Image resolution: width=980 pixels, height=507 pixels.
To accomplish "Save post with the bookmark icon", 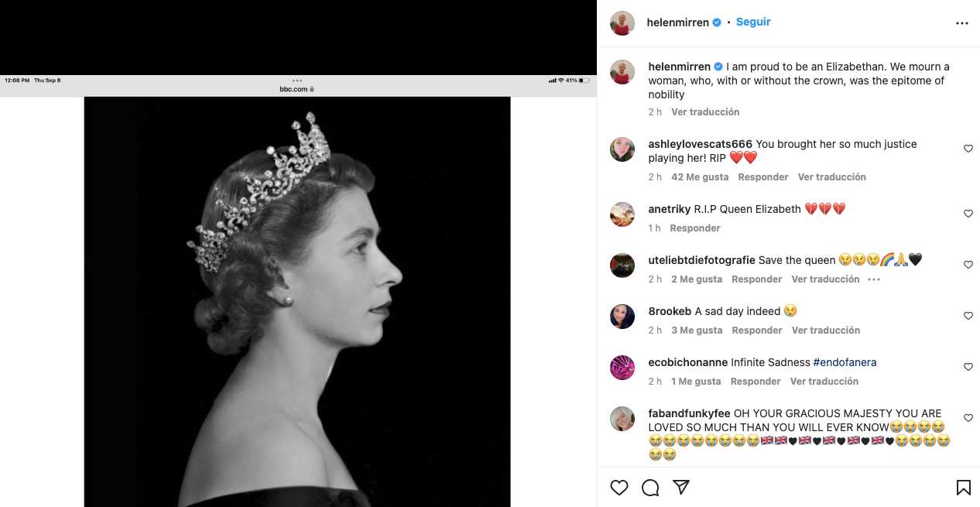I will [x=963, y=488].
